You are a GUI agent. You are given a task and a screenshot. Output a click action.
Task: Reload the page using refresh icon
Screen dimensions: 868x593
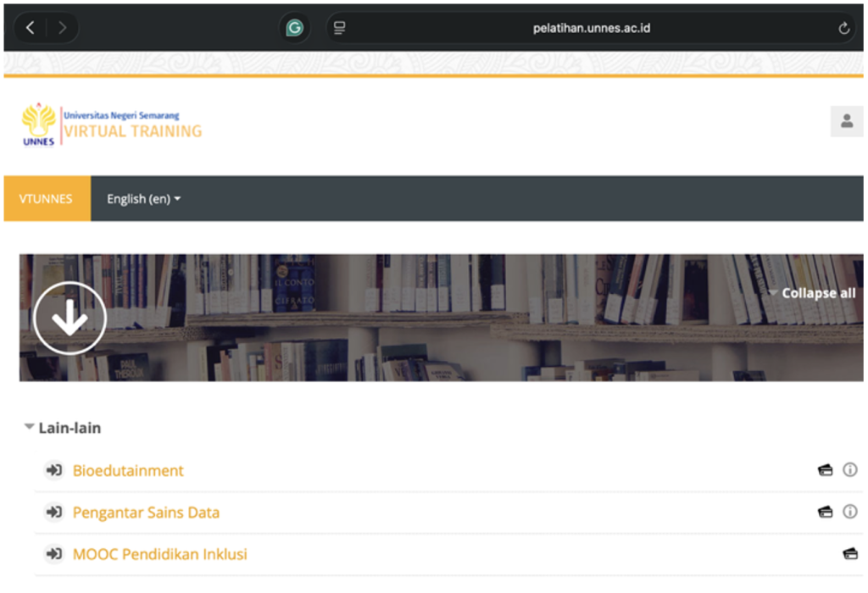843,28
